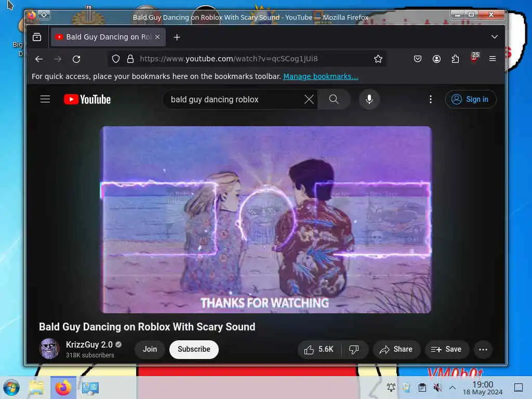532x399 pixels.
Task: Open Firefox View recent browsing icon
Action: point(37,37)
